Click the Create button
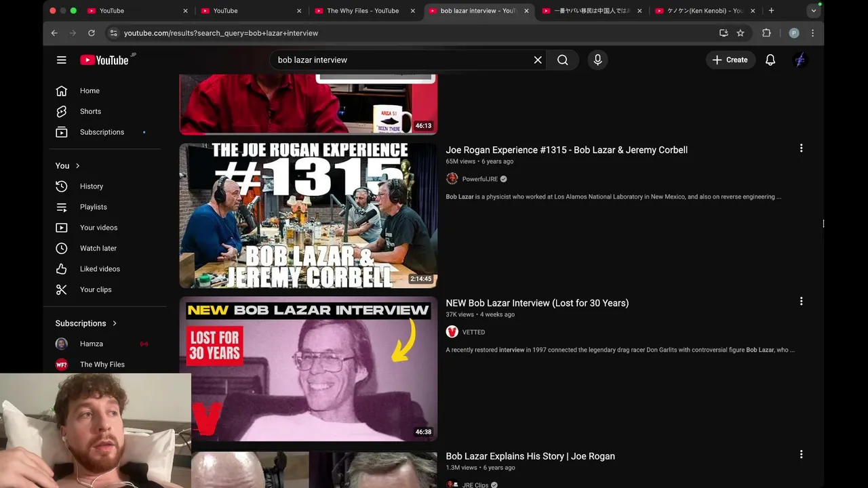 730,60
